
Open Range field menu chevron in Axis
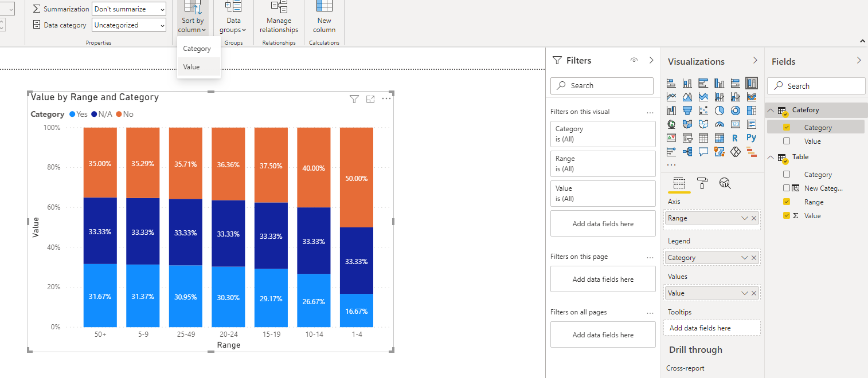[x=744, y=218]
